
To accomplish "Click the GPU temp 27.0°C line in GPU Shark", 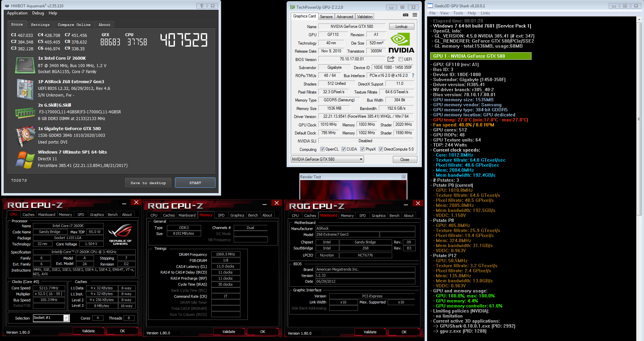I will point(480,120).
